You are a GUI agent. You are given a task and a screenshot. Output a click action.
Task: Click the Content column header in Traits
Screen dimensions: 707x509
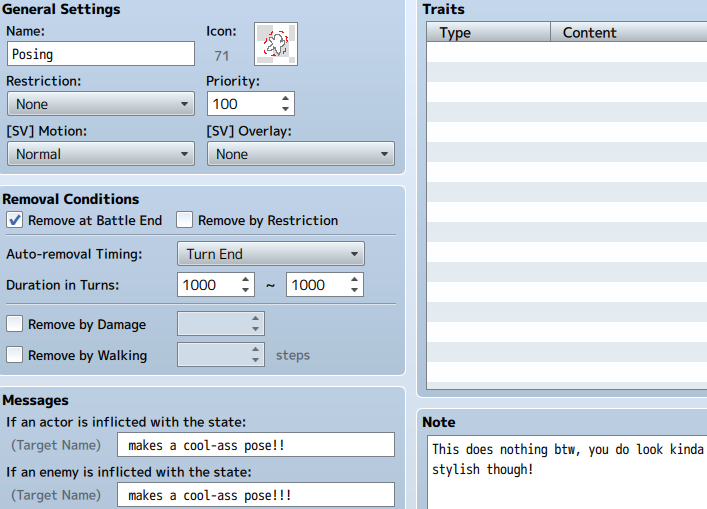[x=628, y=33]
